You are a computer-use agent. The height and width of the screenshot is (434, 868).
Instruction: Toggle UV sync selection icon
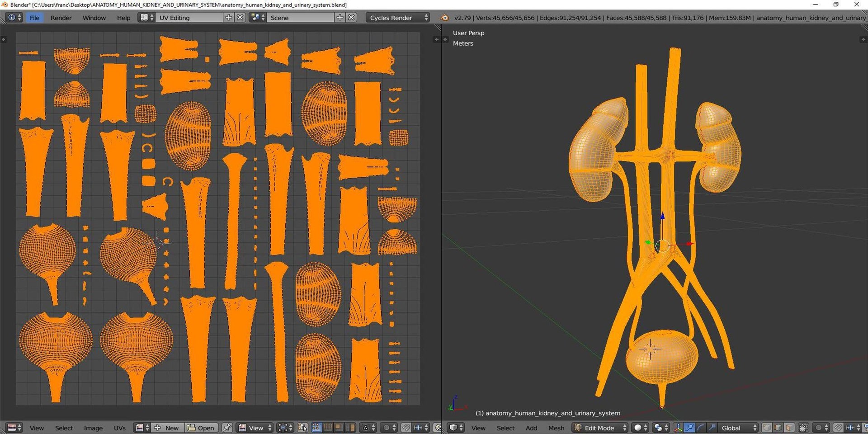pos(302,428)
